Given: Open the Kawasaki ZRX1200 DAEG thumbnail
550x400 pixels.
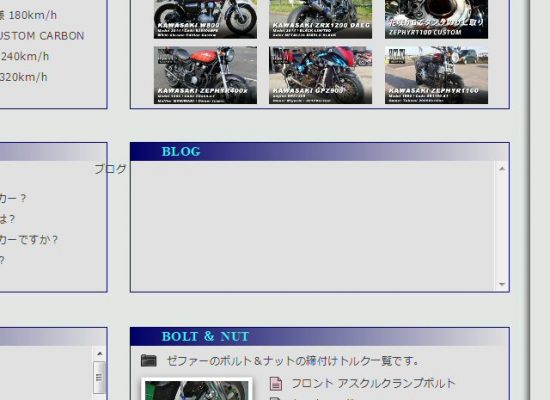Looking at the screenshot, I should coord(321,19).
